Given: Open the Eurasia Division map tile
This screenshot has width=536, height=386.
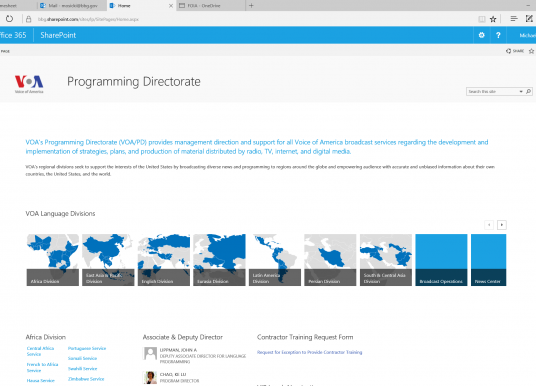Looking at the screenshot, I should (x=219, y=260).
